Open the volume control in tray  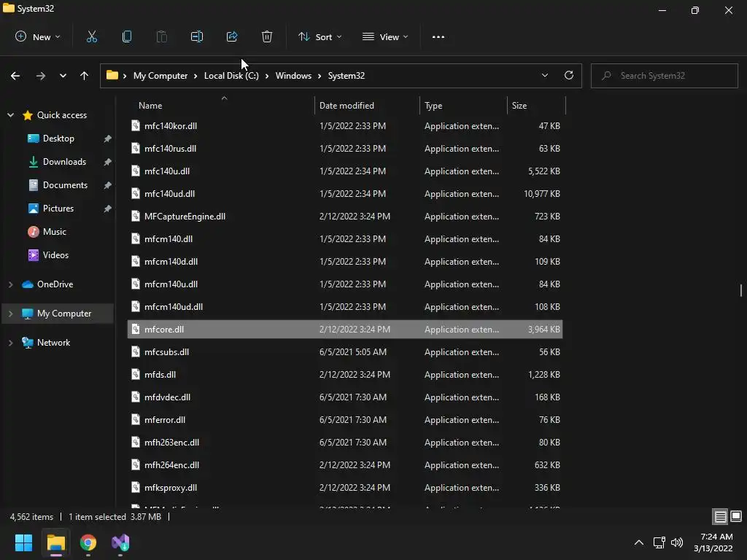[677, 542]
